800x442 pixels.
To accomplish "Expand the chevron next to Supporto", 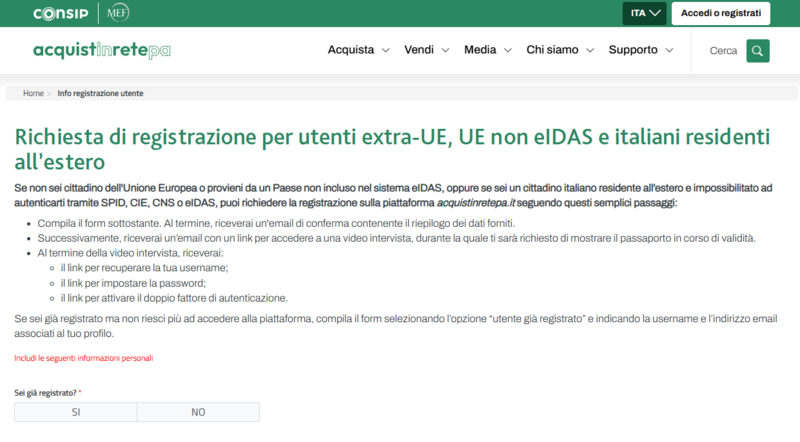I will pos(669,51).
